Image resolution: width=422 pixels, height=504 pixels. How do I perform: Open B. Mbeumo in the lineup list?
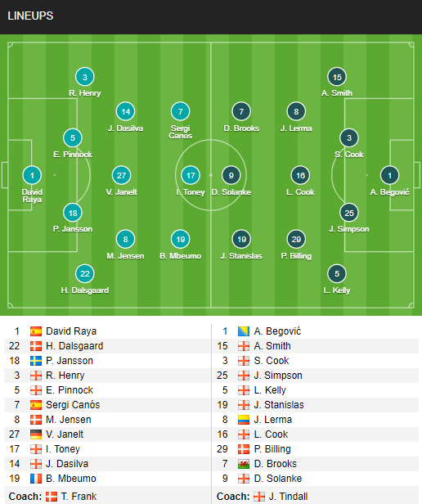71,479
